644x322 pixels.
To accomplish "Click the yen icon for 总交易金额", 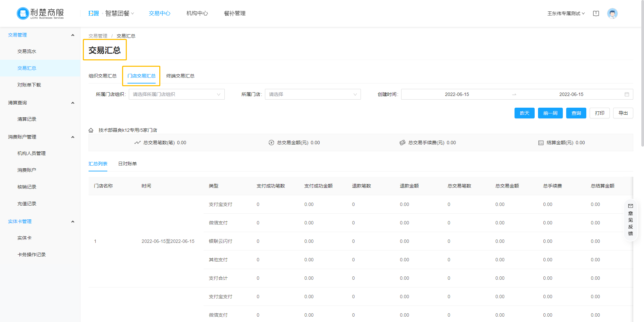I will tap(271, 143).
